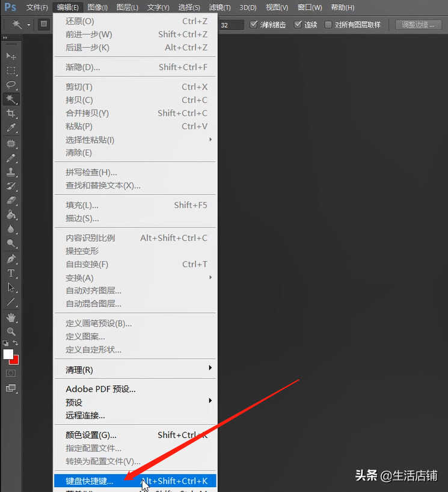The width and height of the screenshot is (448, 492).
Task: Select the Pen tool
Action: [11, 259]
